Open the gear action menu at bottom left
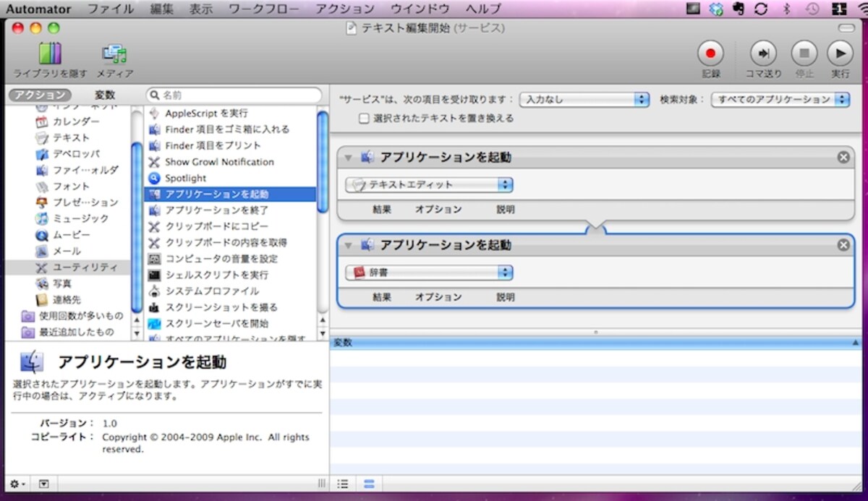868x501 pixels. [17, 484]
